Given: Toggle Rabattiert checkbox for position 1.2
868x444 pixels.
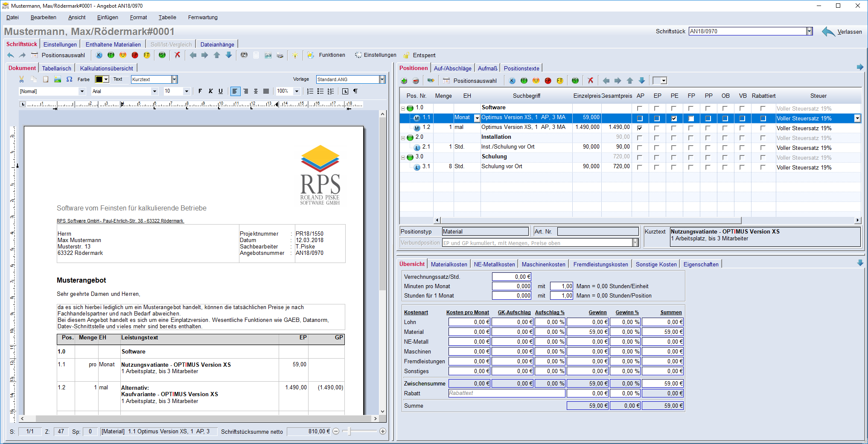Looking at the screenshot, I should click(x=763, y=128).
